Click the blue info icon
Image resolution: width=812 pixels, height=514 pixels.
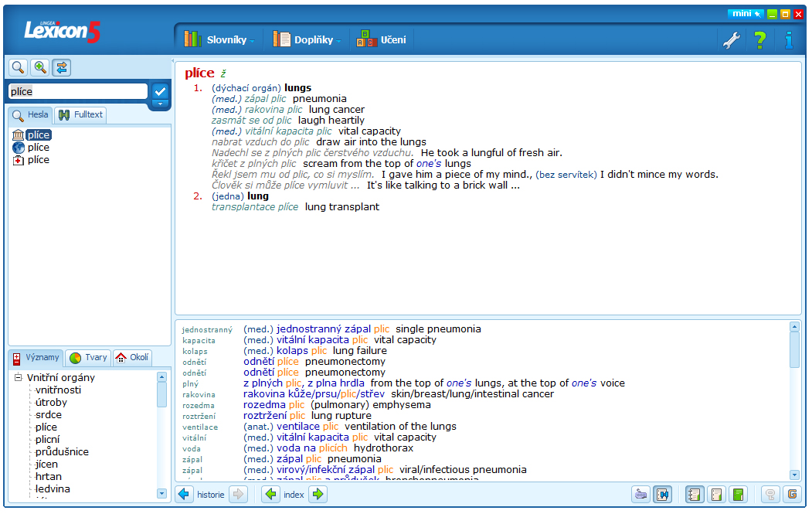(x=788, y=40)
